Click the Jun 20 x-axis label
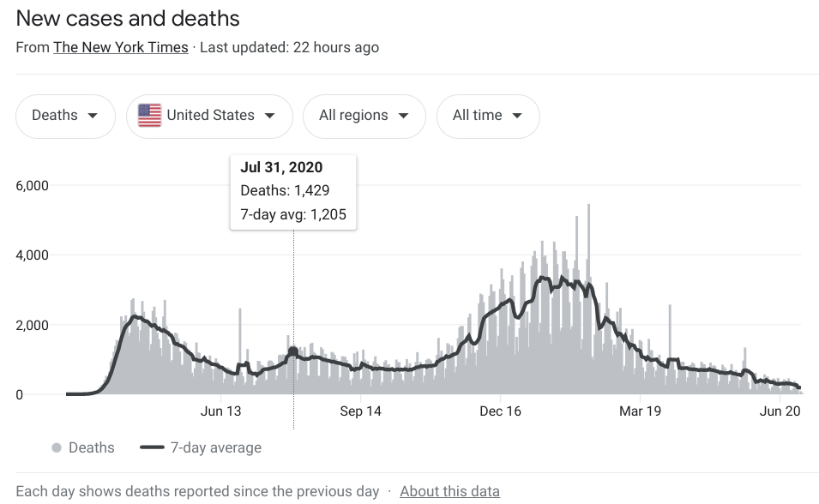Image resolution: width=819 pixels, height=504 pixels. point(780,411)
